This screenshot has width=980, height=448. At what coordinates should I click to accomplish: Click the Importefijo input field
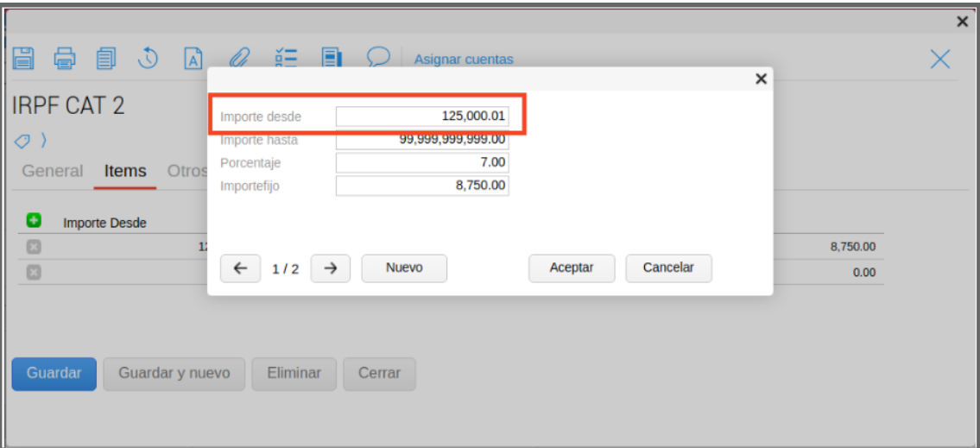(422, 186)
